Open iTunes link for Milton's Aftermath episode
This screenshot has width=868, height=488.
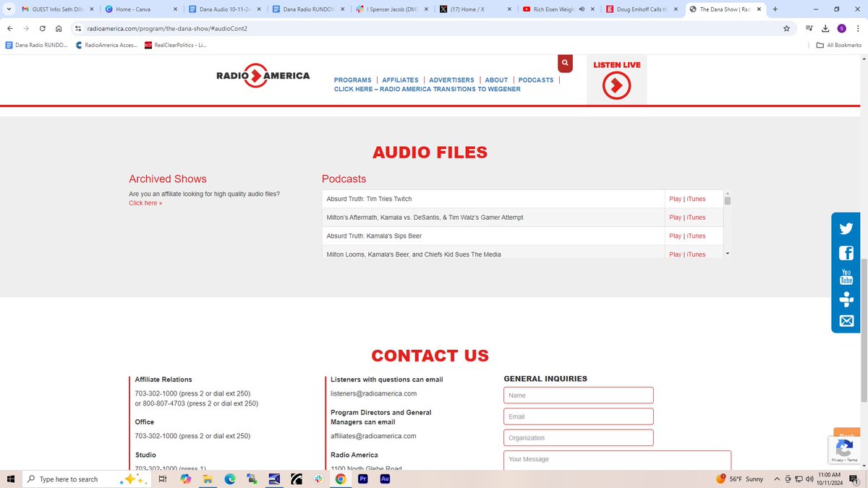[x=696, y=218]
